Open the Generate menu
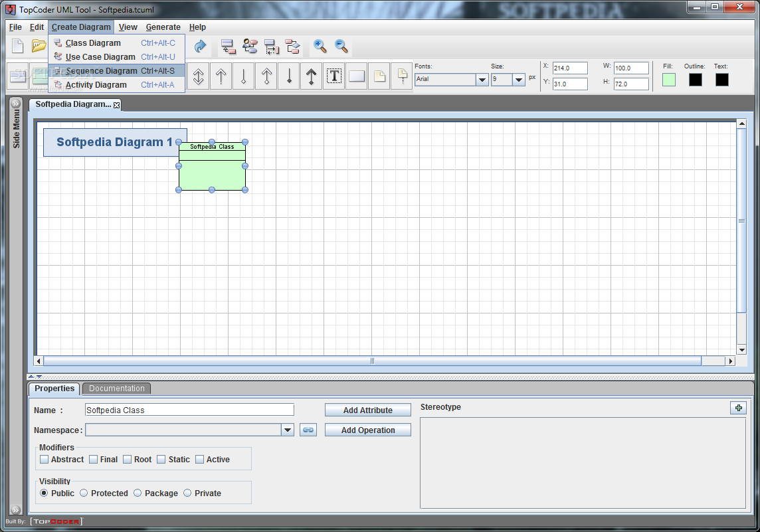The width and height of the screenshot is (760, 532). pyautogui.click(x=163, y=27)
